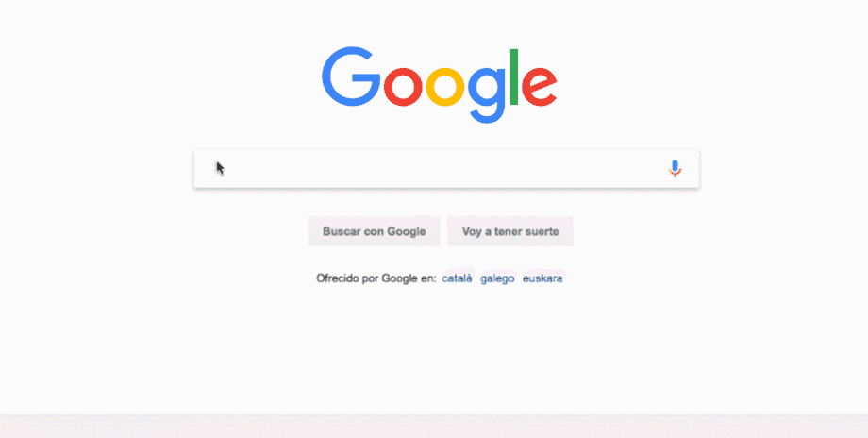The width and height of the screenshot is (868, 438).
Task: Focus the Google search text field
Action: coord(446,168)
